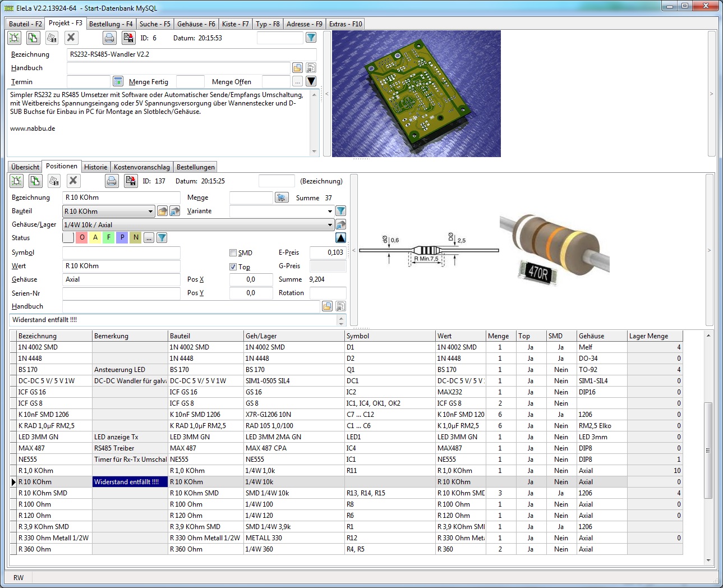Image resolution: width=723 pixels, height=588 pixels.
Task: Sort table by Lager Menge column header
Action: tap(655, 336)
